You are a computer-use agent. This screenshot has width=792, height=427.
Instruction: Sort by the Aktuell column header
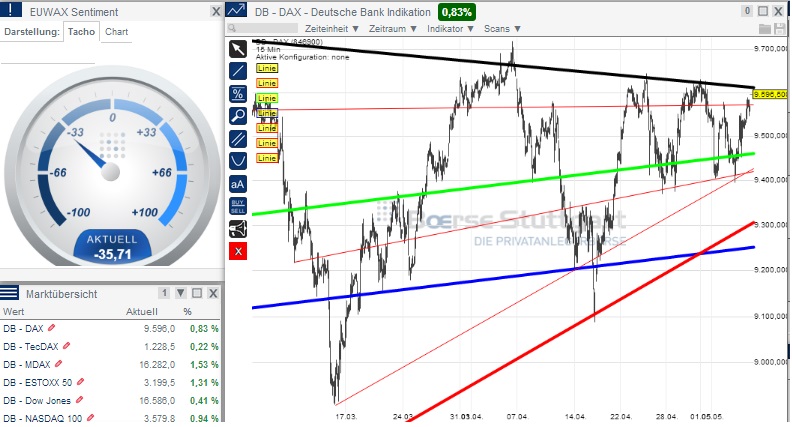coord(141,311)
